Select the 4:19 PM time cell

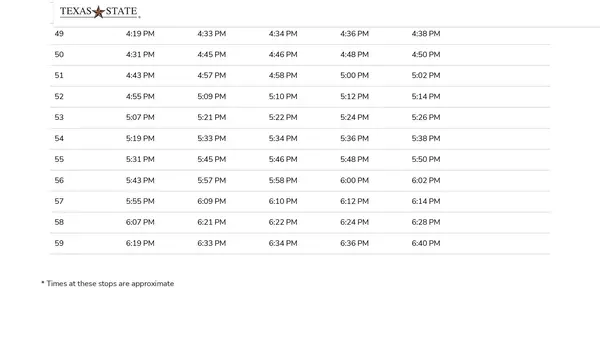[x=140, y=34]
